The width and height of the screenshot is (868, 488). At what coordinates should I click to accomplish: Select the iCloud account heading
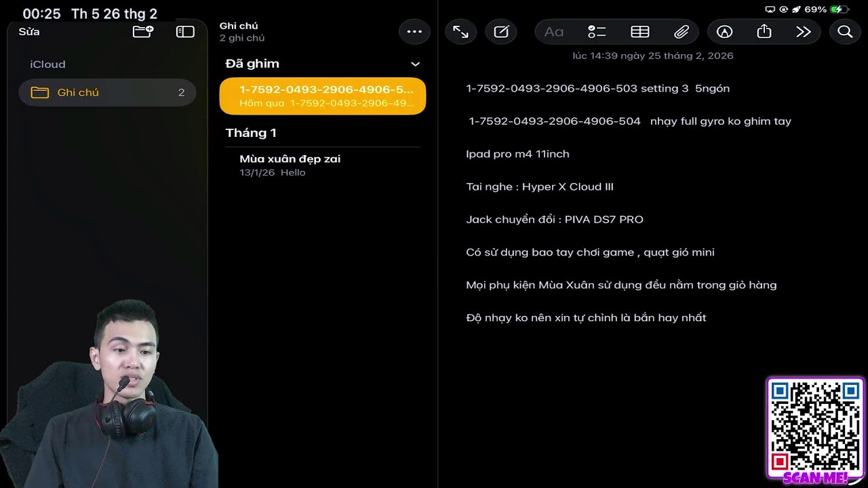pyautogui.click(x=47, y=64)
